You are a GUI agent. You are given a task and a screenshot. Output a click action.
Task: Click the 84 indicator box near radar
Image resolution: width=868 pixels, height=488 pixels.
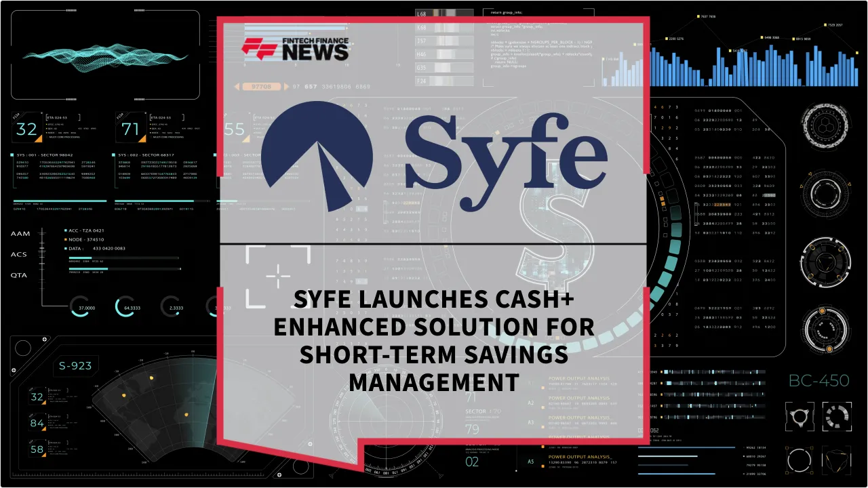pyautogui.click(x=37, y=423)
